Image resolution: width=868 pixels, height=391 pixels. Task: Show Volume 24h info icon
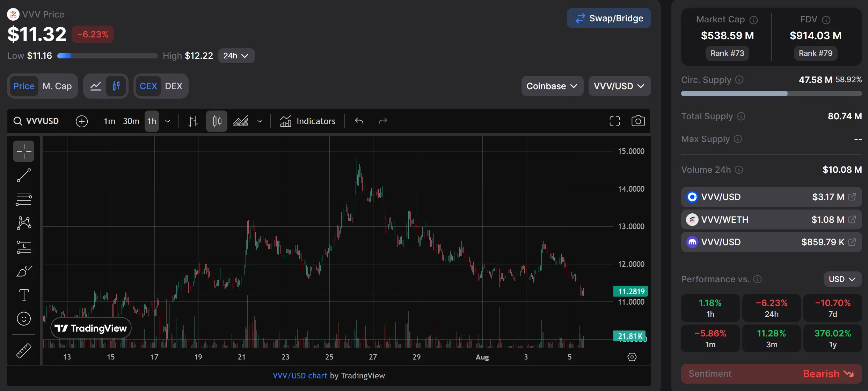pos(739,170)
